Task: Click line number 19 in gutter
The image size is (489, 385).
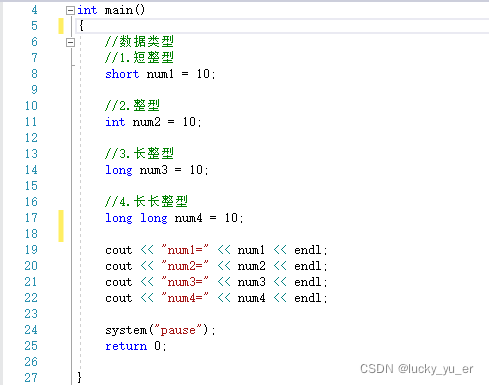Action: point(31,250)
